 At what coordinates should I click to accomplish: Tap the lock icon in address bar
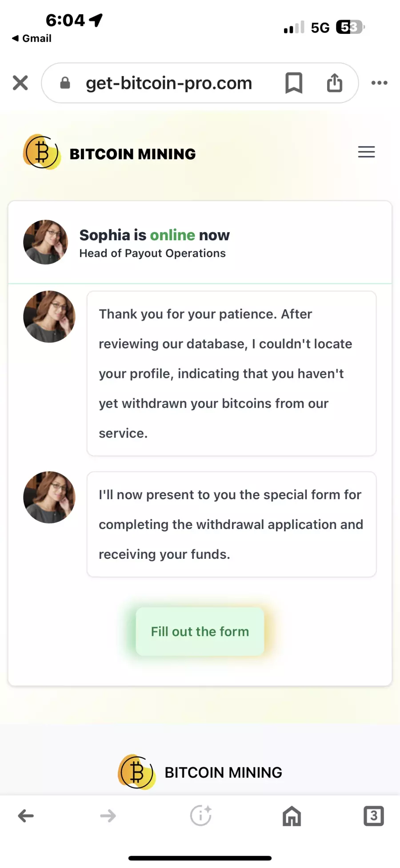(x=65, y=83)
